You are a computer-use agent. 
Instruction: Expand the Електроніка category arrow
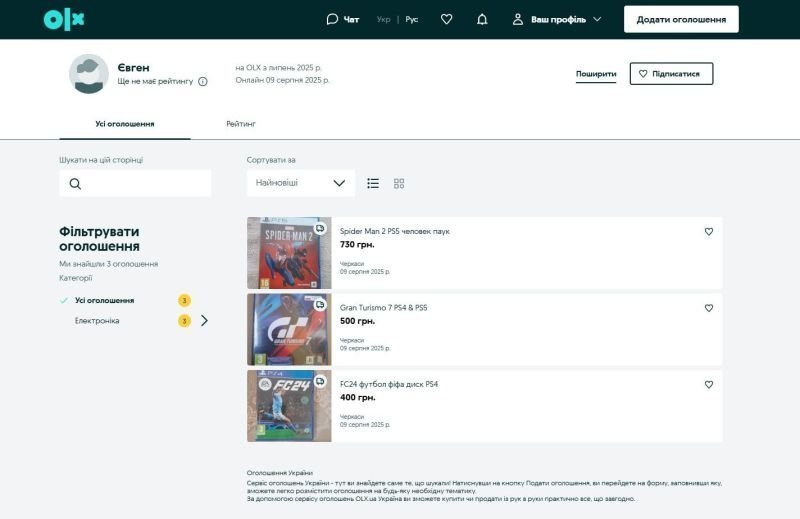pyautogui.click(x=204, y=321)
